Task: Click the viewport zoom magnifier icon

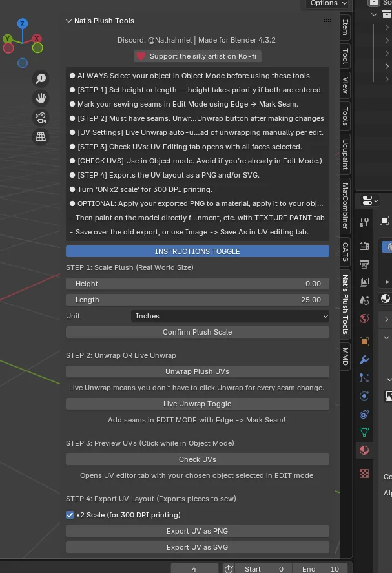Action: 41,79
